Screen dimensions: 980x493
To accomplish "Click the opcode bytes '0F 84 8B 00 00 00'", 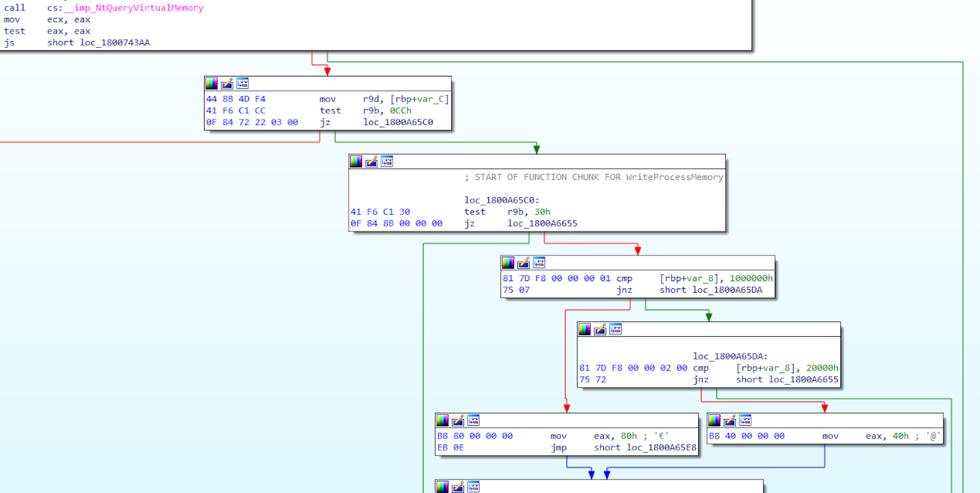I will tap(396, 224).
